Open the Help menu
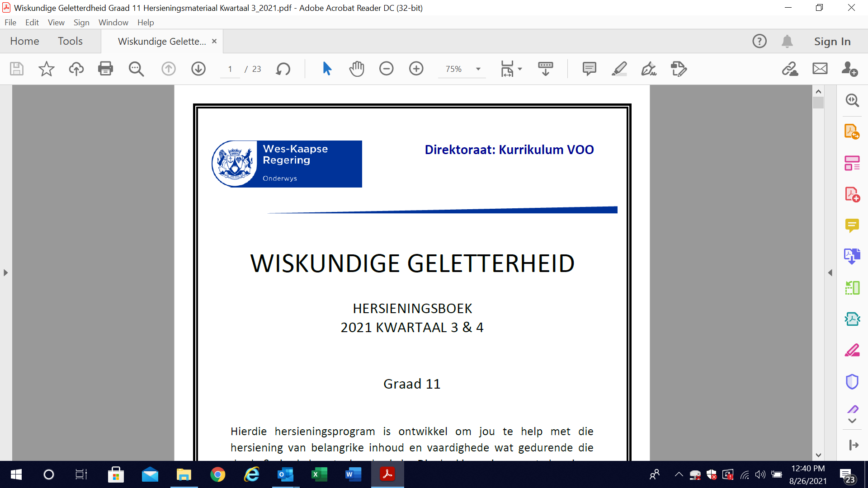 coord(146,23)
